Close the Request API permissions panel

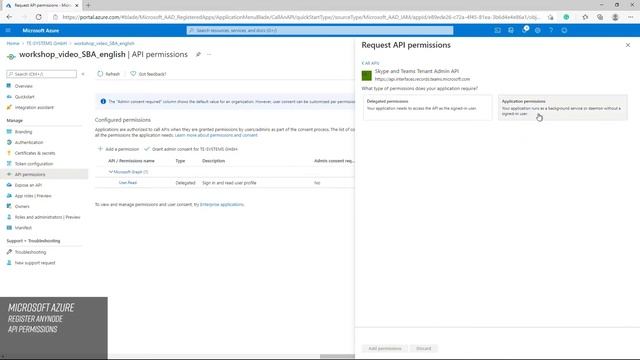[628, 45]
